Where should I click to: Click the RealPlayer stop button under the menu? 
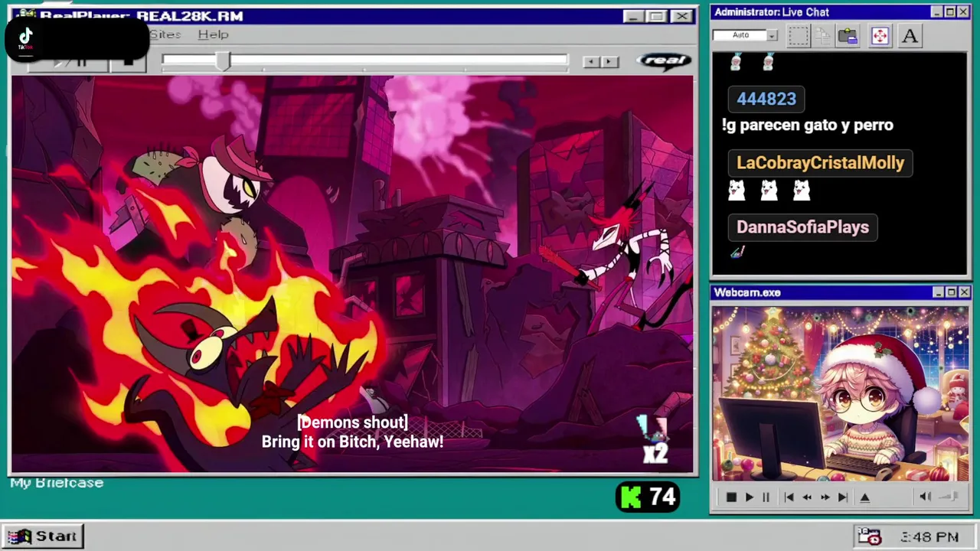pyautogui.click(x=128, y=62)
